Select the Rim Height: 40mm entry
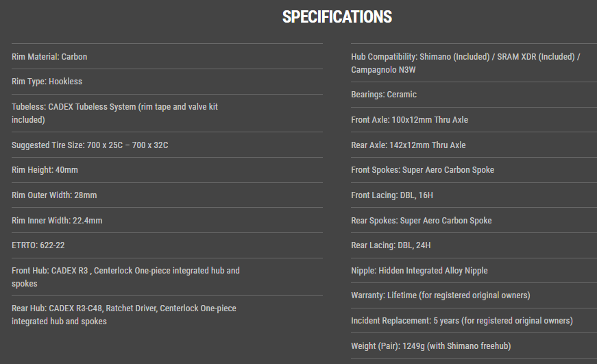 (45, 170)
